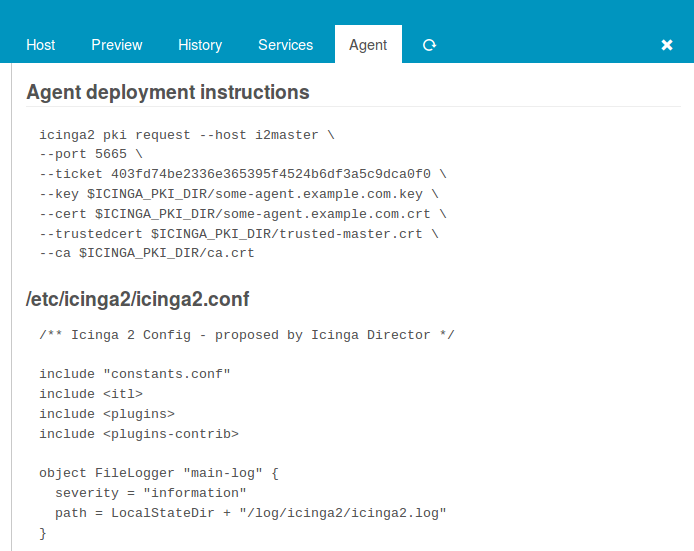The width and height of the screenshot is (694, 551).
Task: Click the 'Agent deployment instructions' heading
Action: tap(168, 92)
